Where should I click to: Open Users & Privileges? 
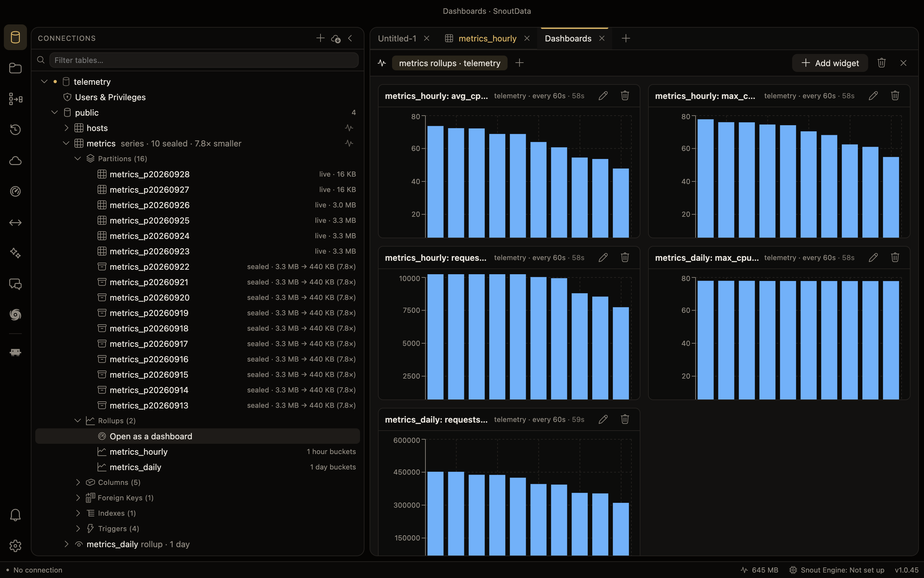coord(110,97)
